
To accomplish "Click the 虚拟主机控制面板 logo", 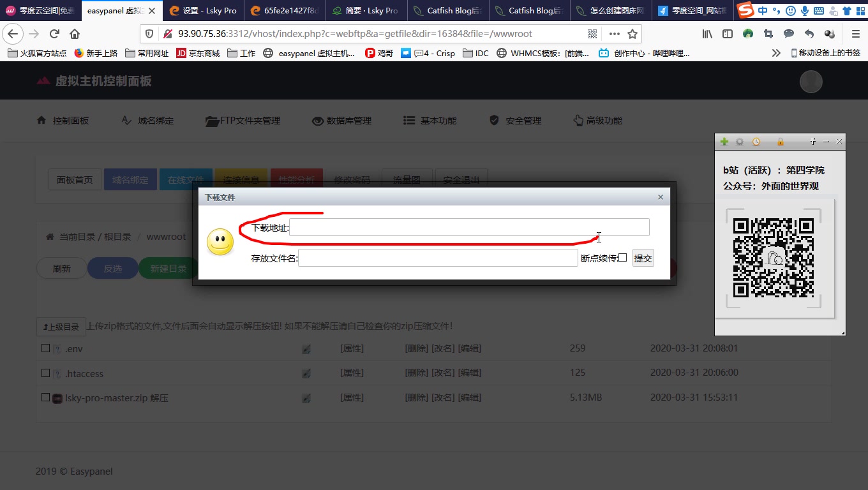I will pos(94,81).
